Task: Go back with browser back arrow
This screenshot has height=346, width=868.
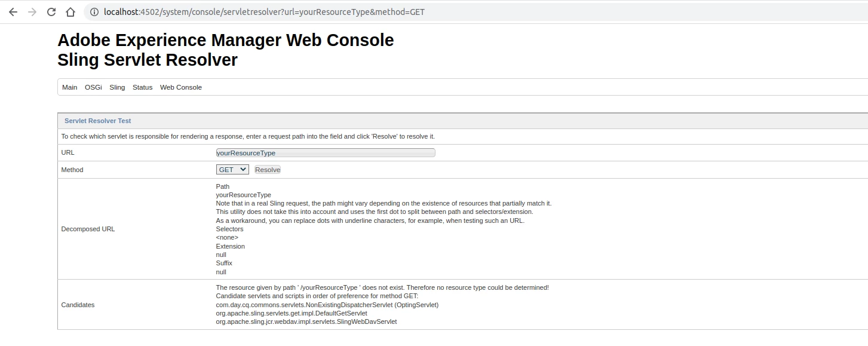Action: [13, 12]
